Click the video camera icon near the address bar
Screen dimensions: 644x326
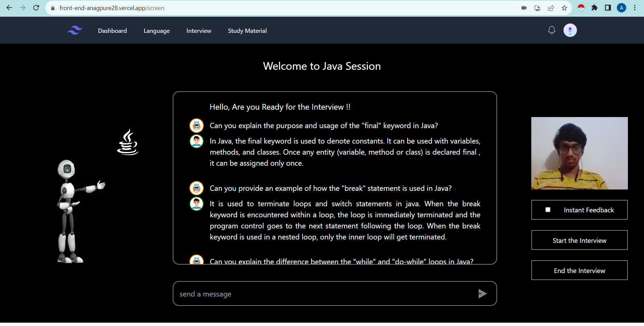coord(524,8)
